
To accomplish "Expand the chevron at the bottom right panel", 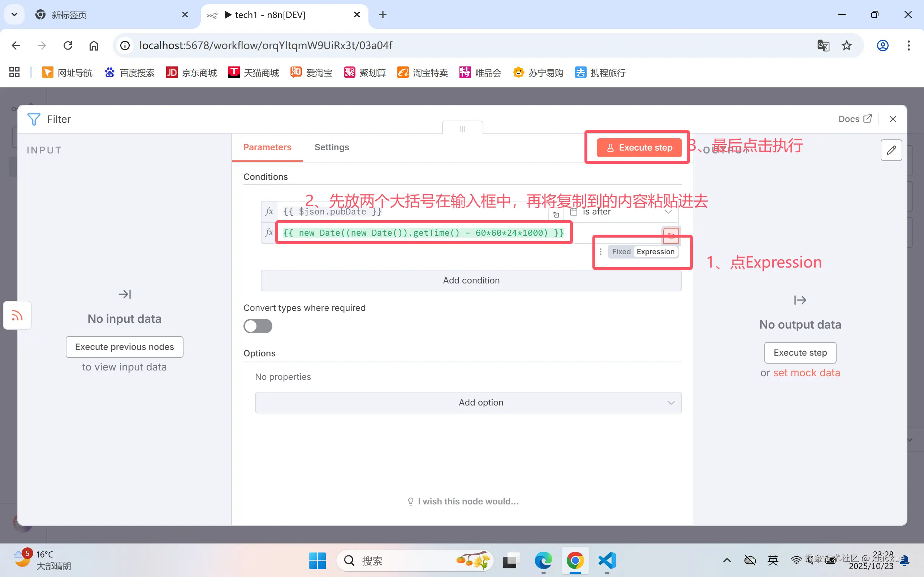I will tap(910, 440).
